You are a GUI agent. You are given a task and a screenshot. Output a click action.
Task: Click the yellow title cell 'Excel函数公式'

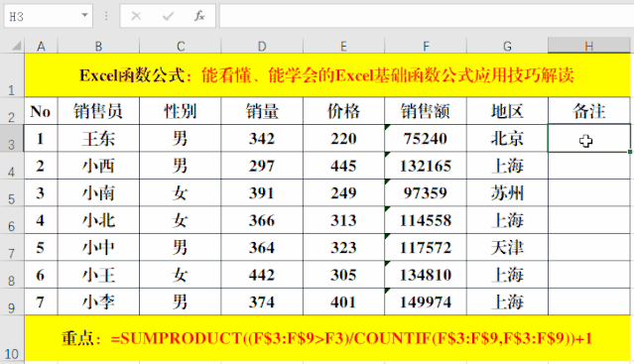coord(327,75)
